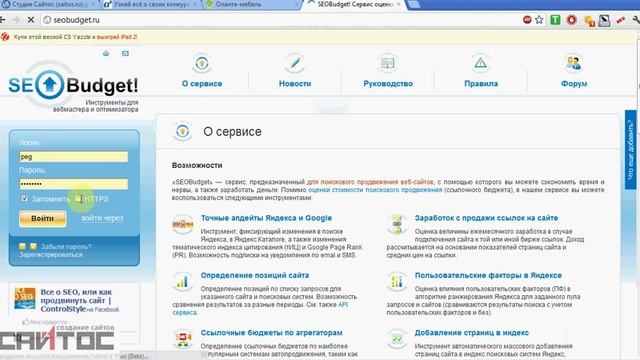Click the browser forward arrow
The height and width of the screenshot is (360, 640).
(16, 20)
